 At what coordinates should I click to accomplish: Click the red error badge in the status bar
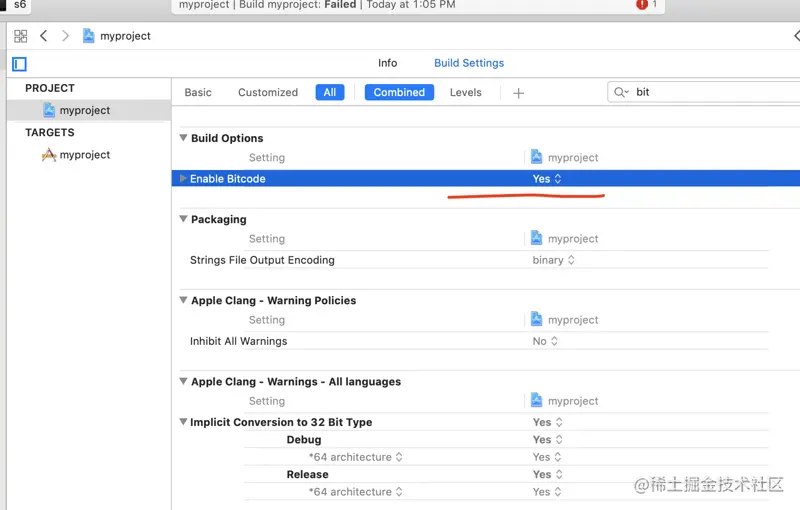[x=642, y=5]
